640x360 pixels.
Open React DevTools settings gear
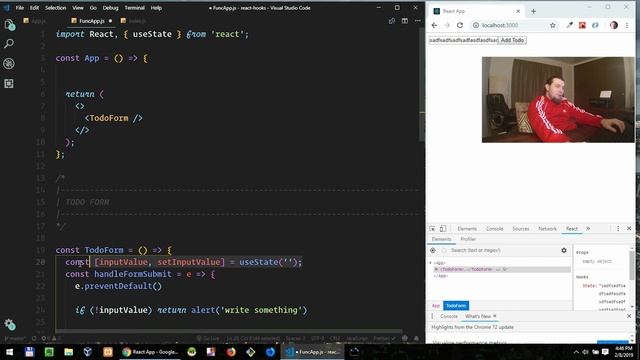coord(564,250)
